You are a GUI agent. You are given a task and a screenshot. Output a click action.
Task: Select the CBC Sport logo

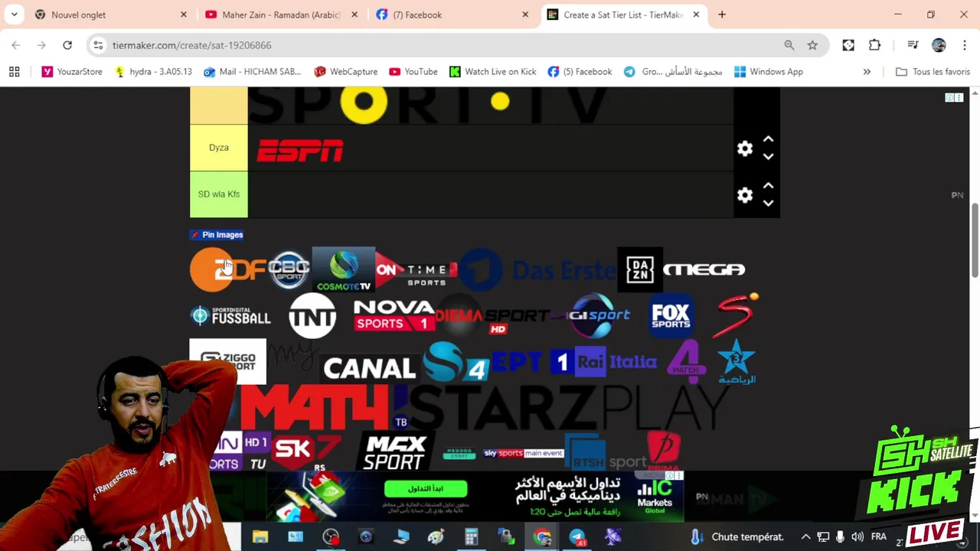(x=289, y=269)
